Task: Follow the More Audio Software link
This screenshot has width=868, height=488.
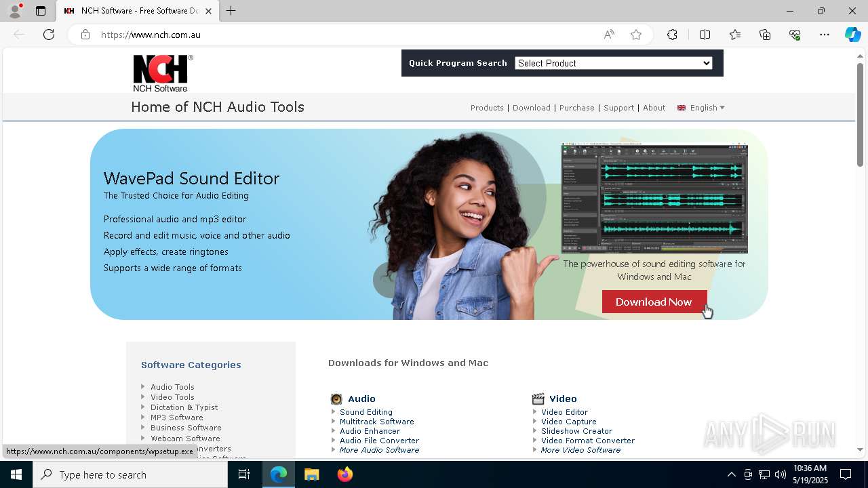Action: [380, 450]
